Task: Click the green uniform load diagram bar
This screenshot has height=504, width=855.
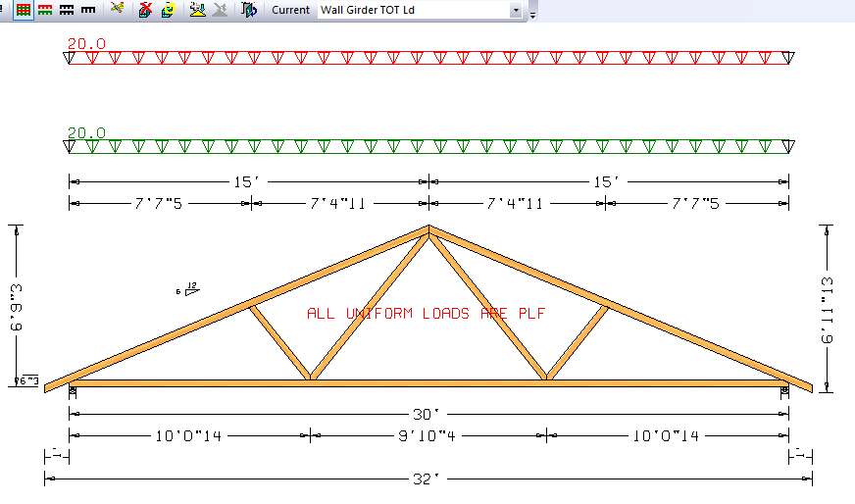Action: pyautogui.click(x=428, y=147)
